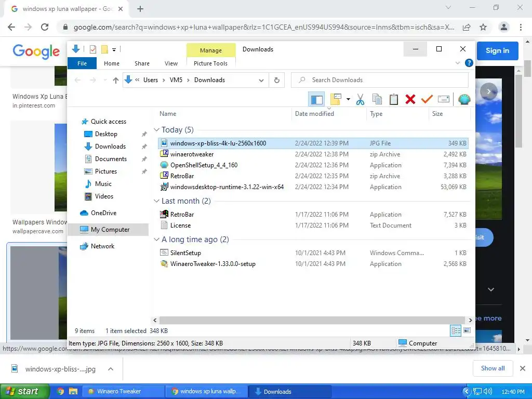Click the new folder icon in the Explorer toolbar

pos(336,99)
